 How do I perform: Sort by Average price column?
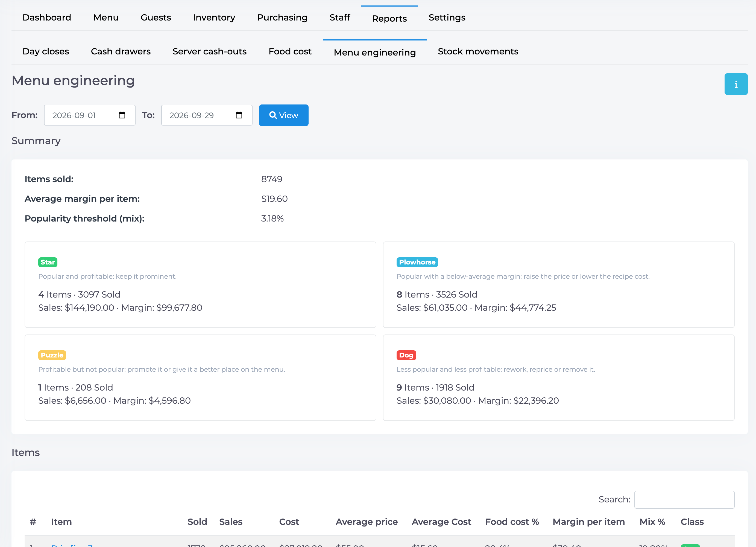(x=366, y=522)
